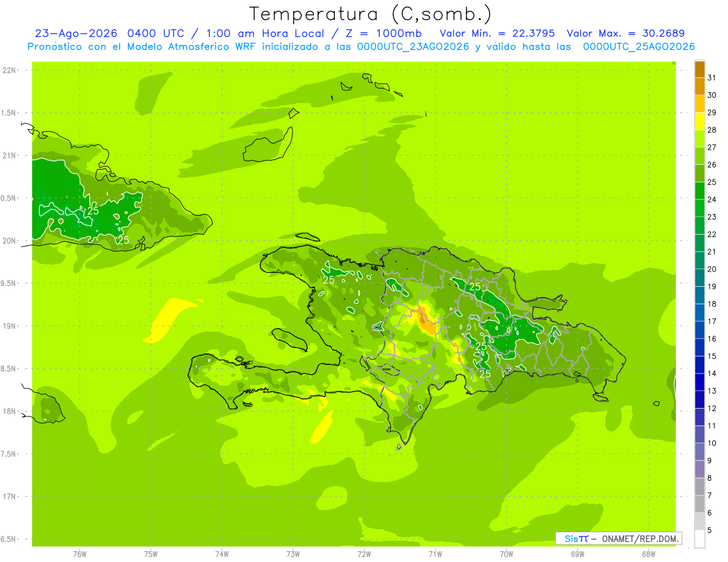The image size is (728, 562).
Task: Click the '73W' longitude label
Action: [x=293, y=554]
